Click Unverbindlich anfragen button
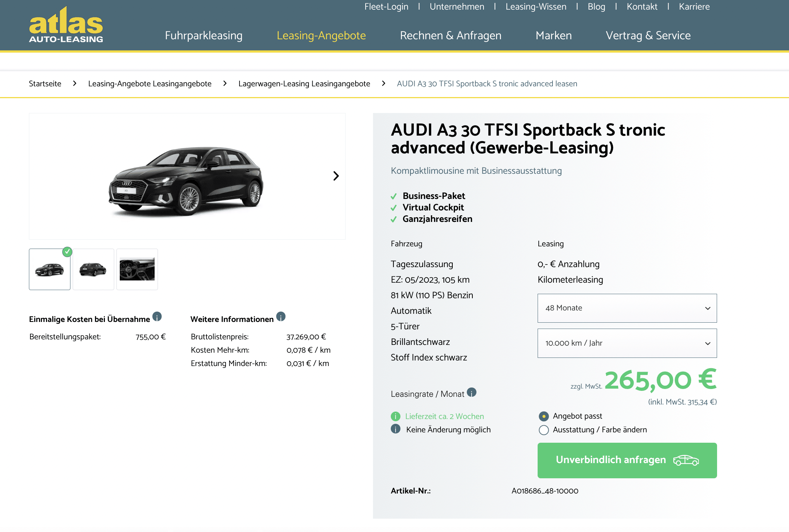This screenshot has width=789, height=532. click(x=627, y=460)
